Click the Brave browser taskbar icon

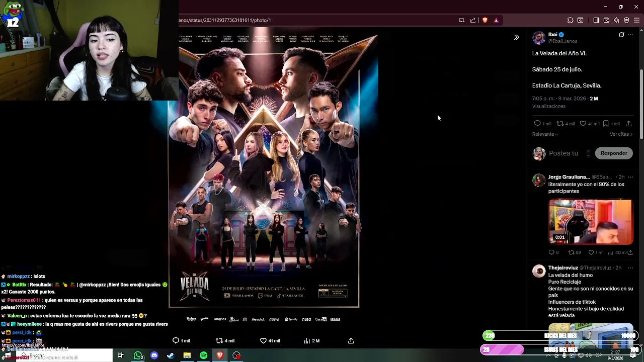coord(220,355)
